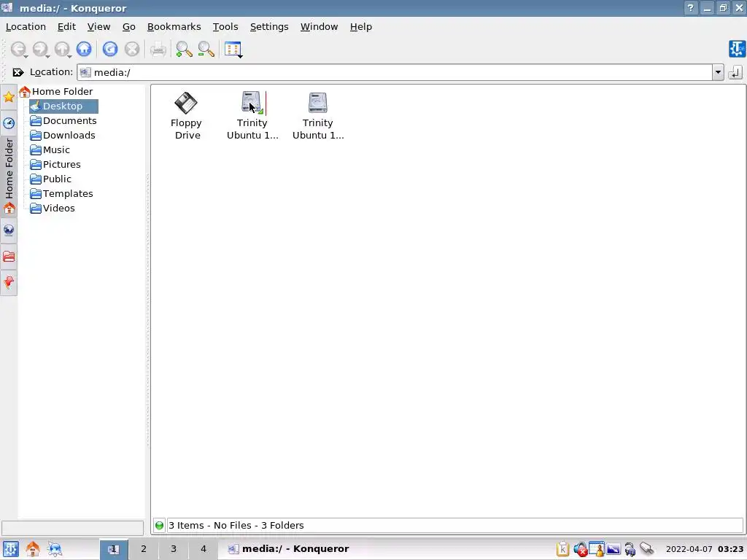Open the Services sidebar tab
This screenshot has height=560, width=747.
(9, 283)
